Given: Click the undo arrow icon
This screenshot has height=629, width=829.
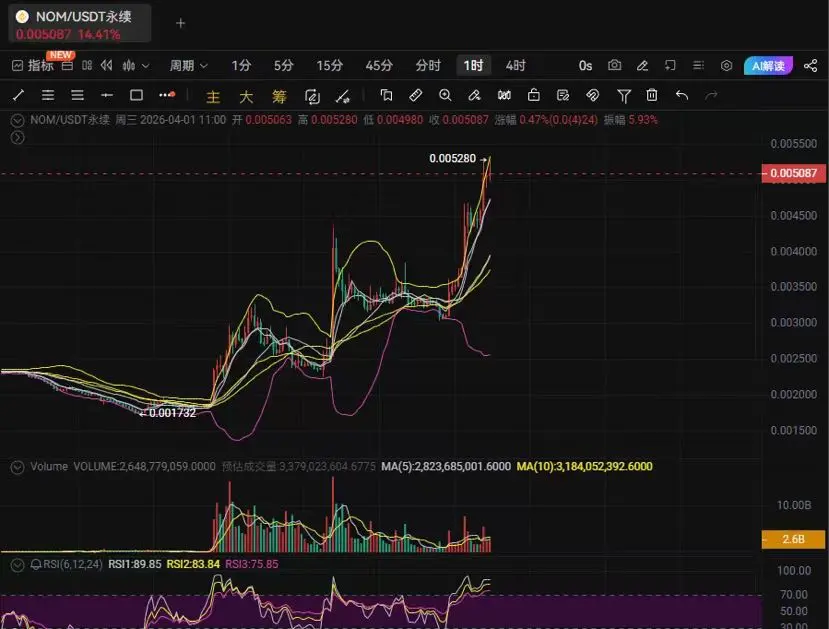Looking at the screenshot, I should [x=682, y=95].
